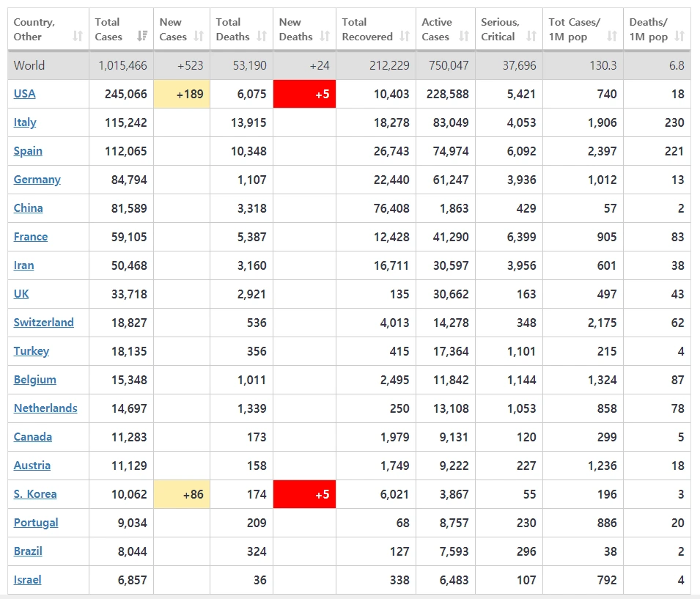Viewport: 700px width, 599px height.
Task: Click Iran total recovered 16,711
Action: [x=391, y=265]
